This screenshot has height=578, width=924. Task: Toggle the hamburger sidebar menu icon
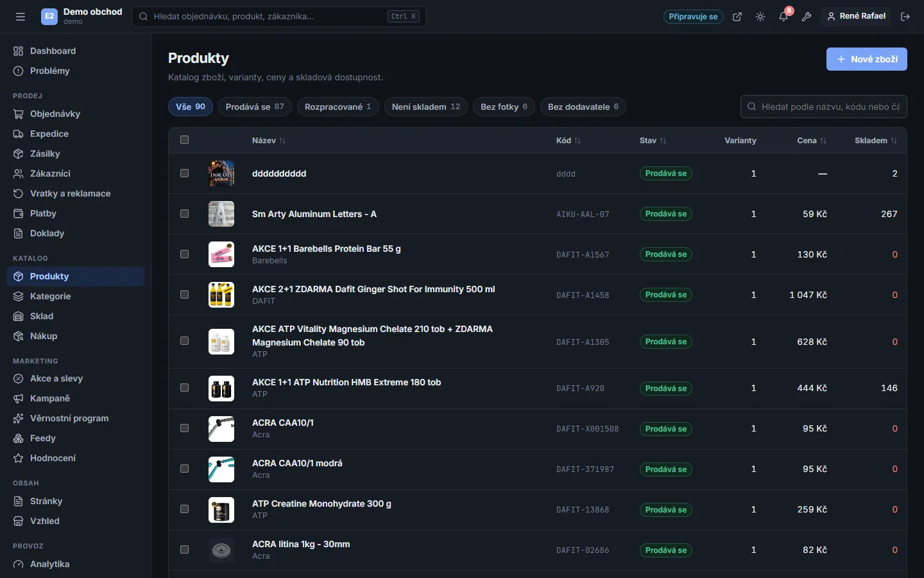click(x=21, y=17)
